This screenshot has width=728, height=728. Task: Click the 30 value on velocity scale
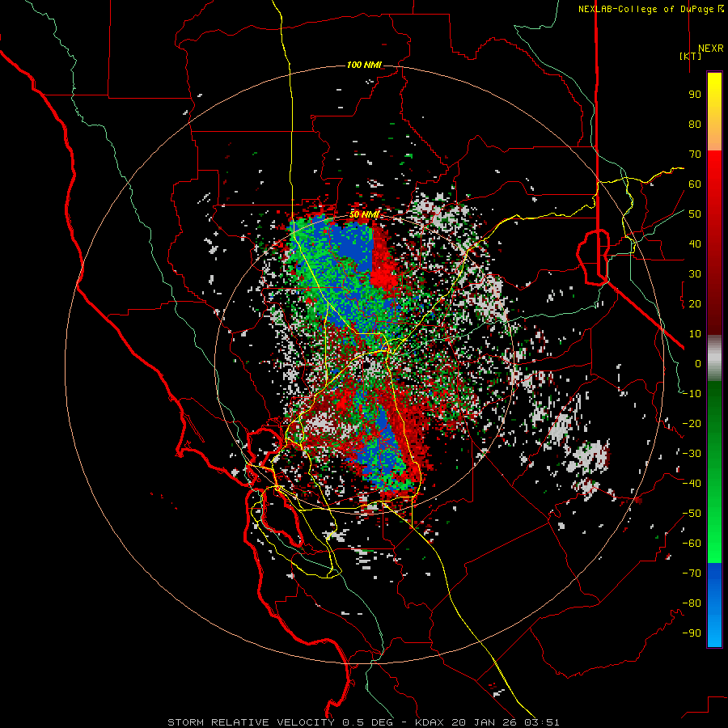695,274
